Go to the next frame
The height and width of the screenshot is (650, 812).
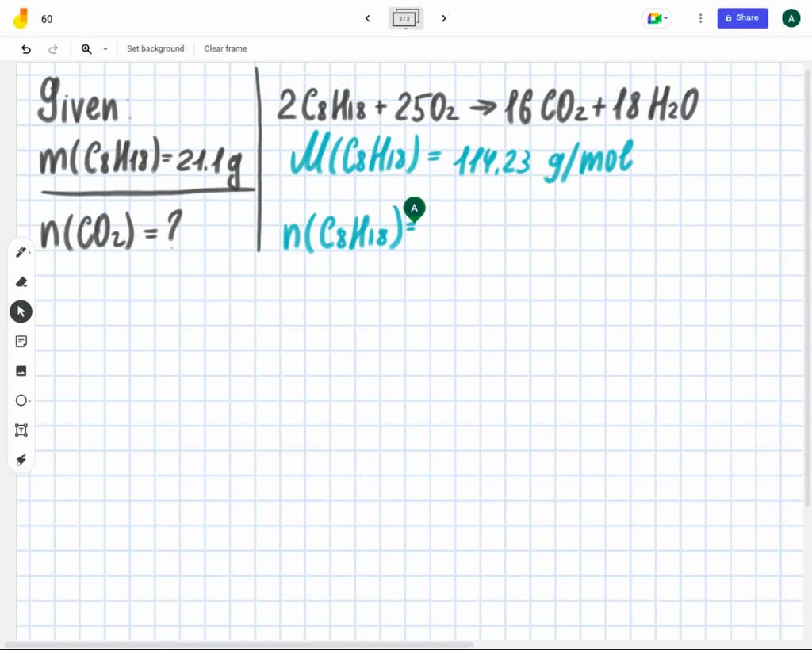tap(443, 18)
